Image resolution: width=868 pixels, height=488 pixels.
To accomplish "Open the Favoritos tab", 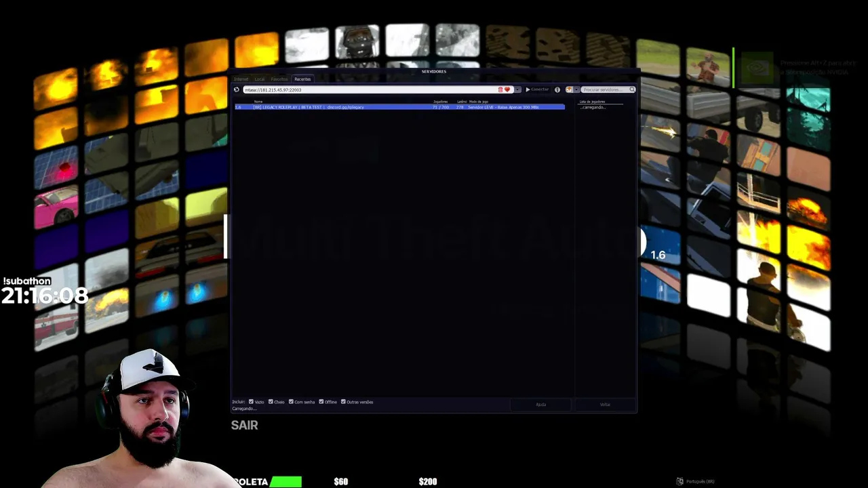I will tap(279, 79).
